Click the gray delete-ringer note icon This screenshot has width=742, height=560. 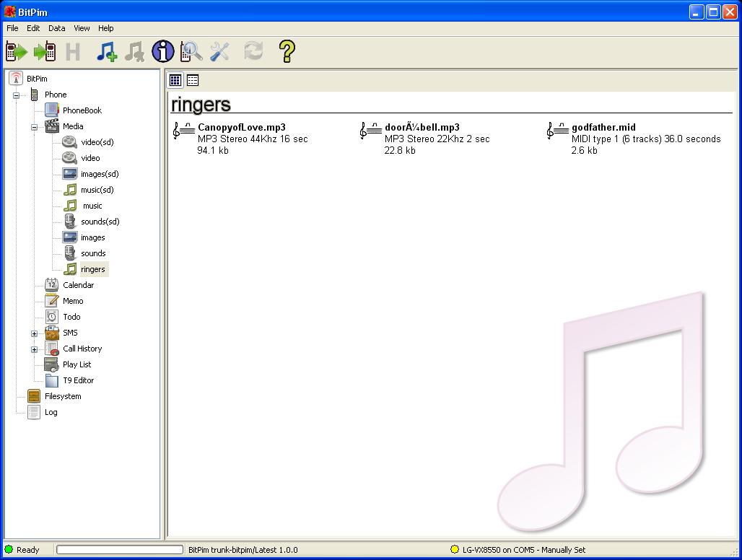click(135, 51)
